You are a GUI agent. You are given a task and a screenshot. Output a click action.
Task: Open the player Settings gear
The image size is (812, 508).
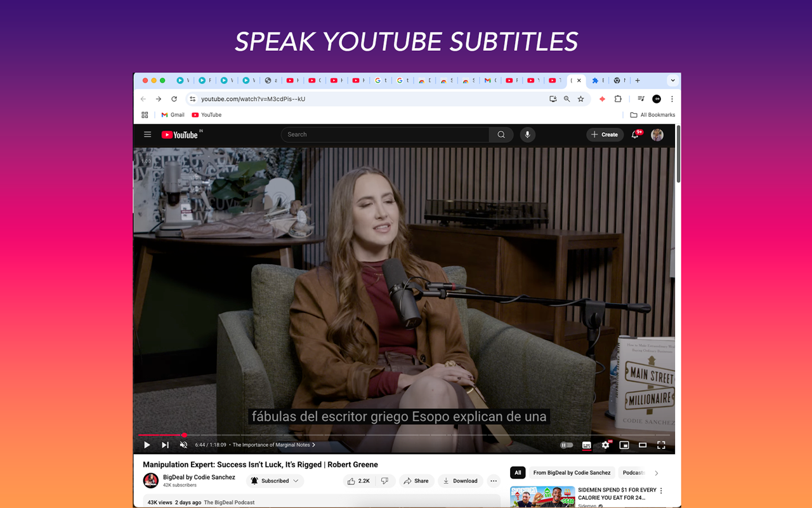click(x=605, y=444)
